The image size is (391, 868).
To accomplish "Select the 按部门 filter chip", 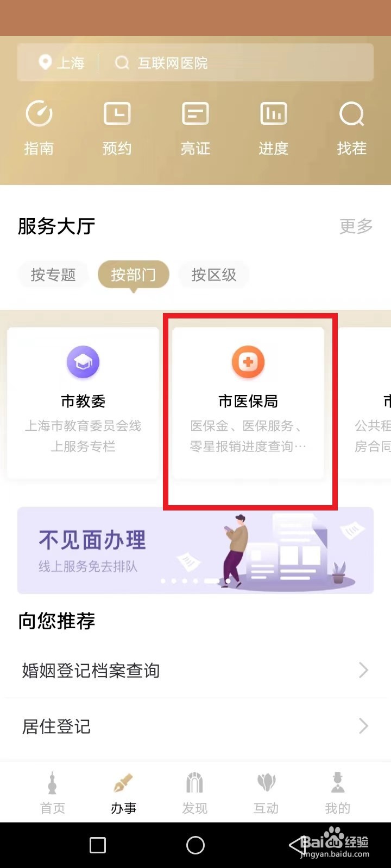I will [x=134, y=275].
